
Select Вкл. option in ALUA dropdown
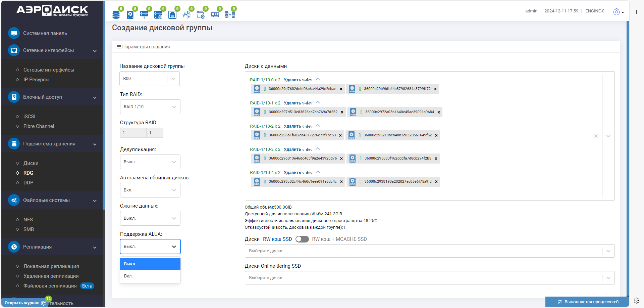click(150, 276)
